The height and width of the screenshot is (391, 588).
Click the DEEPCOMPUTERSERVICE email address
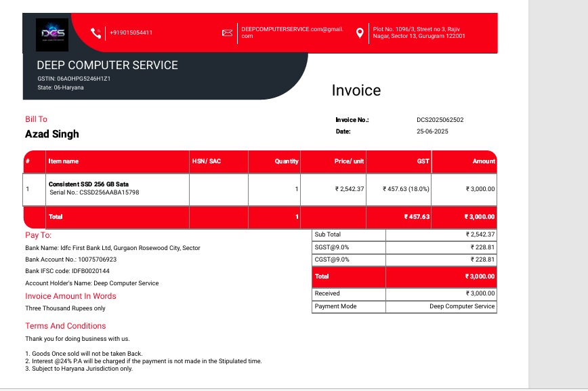[x=291, y=33]
